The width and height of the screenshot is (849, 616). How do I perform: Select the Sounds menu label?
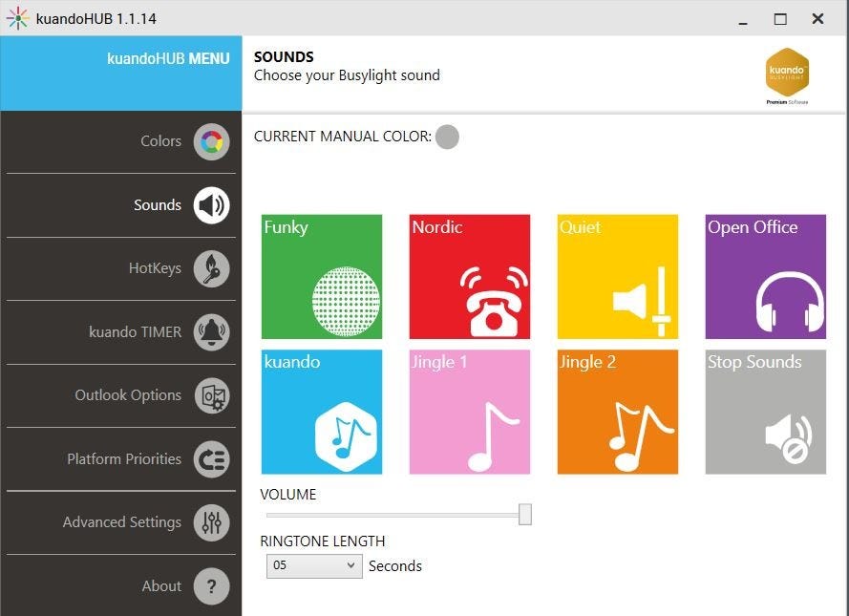(x=158, y=205)
